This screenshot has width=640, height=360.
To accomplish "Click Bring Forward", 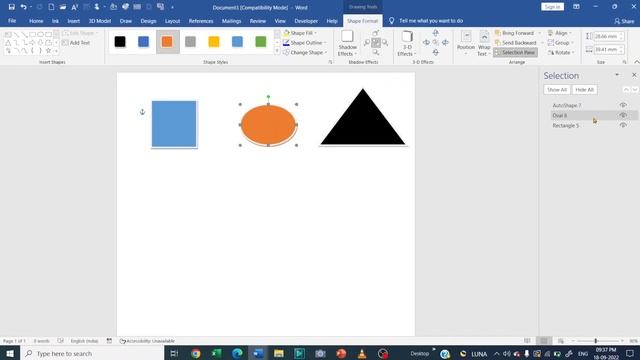I will [x=514, y=33].
